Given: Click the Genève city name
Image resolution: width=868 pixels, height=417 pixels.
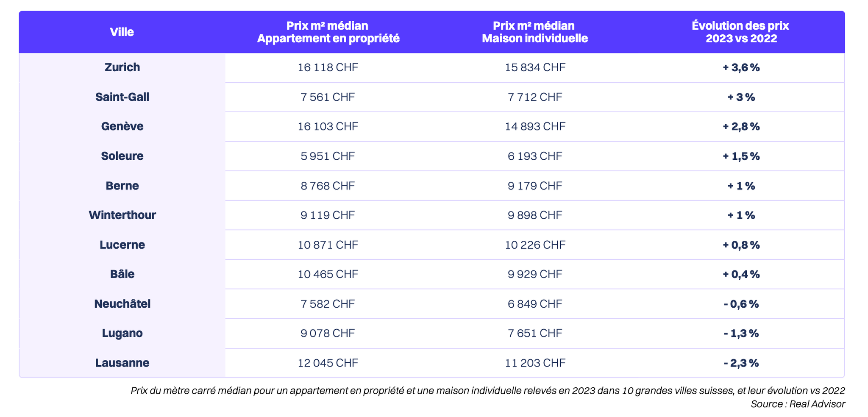Looking at the screenshot, I should 122,126.
